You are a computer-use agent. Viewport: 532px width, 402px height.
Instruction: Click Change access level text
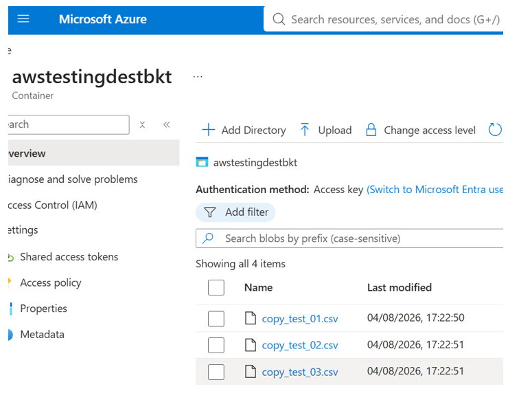[430, 131]
